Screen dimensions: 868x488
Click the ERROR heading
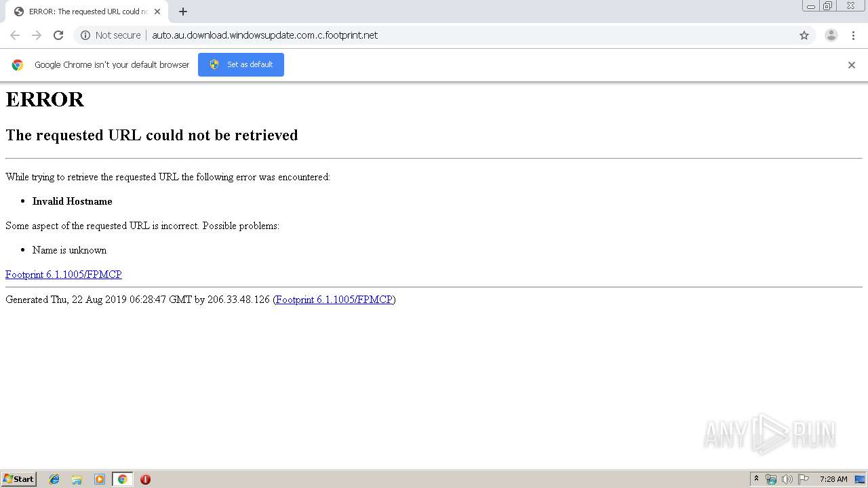click(x=45, y=100)
